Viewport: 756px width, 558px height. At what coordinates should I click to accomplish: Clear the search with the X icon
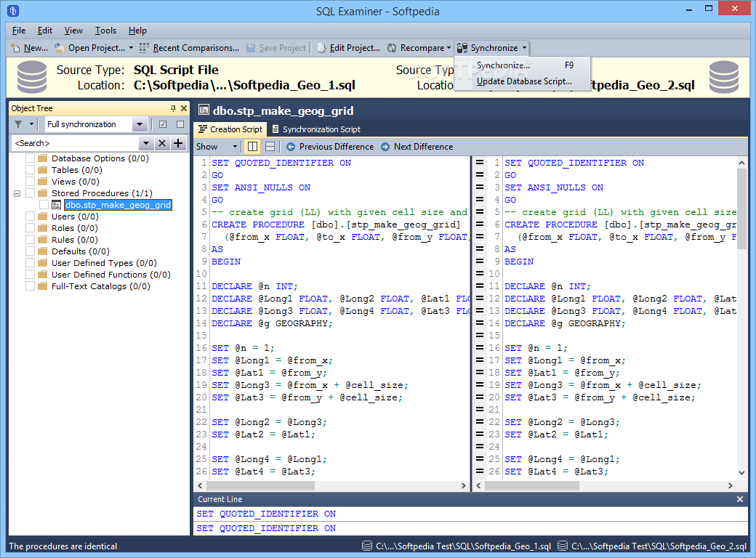162,143
